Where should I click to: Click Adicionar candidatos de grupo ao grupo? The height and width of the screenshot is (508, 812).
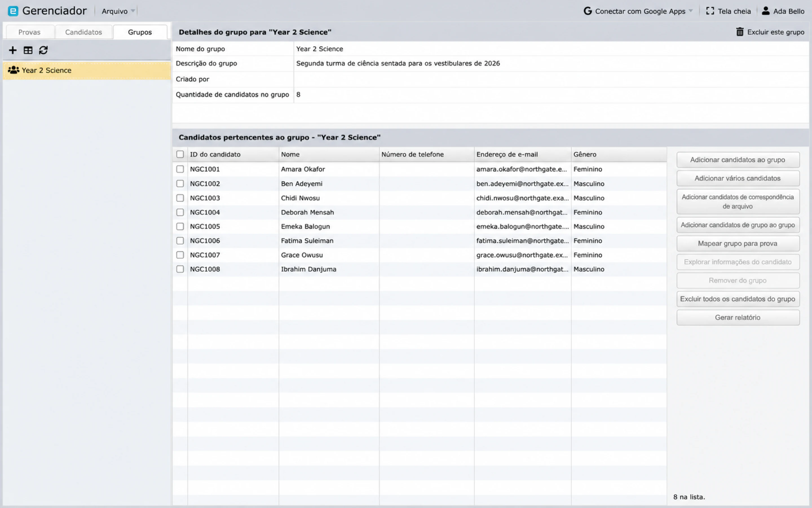pyautogui.click(x=738, y=225)
